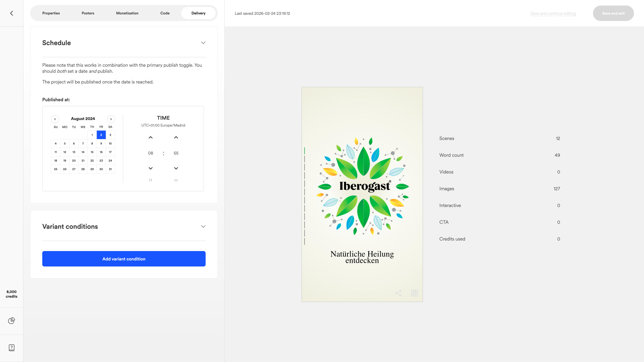Image resolution: width=644 pixels, height=362 pixels.
Task: Collapse the Schedule section
Action: click(x=203, y=43)
